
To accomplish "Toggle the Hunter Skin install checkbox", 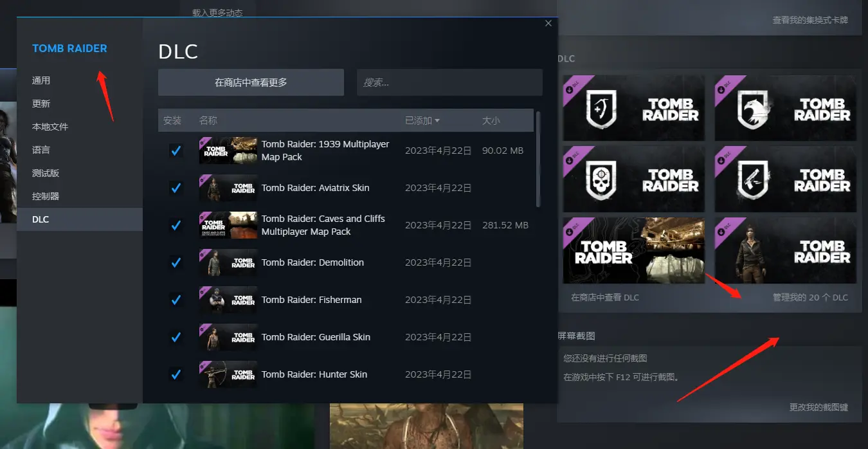I will coord(176,374).
